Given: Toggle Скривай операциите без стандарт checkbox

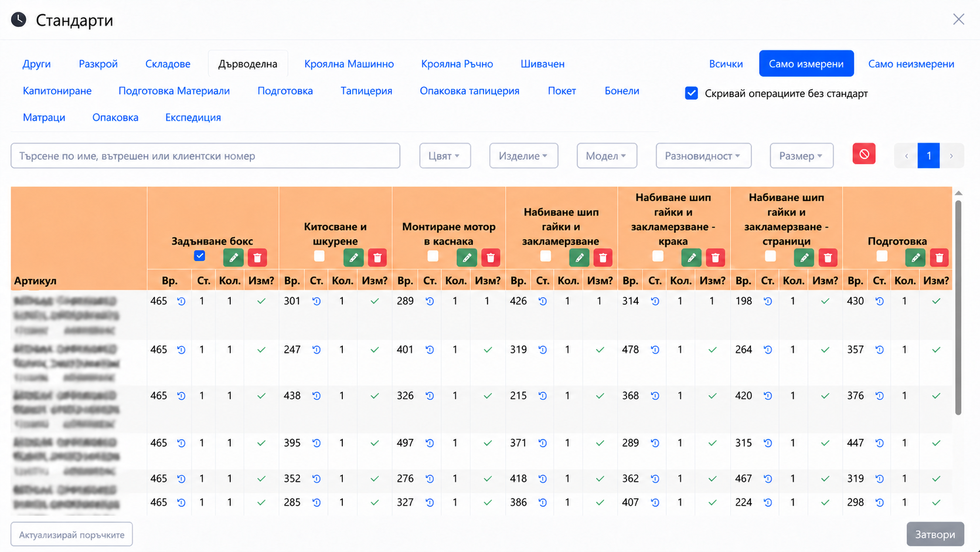Looking at the screenshot, I should 692,93.
